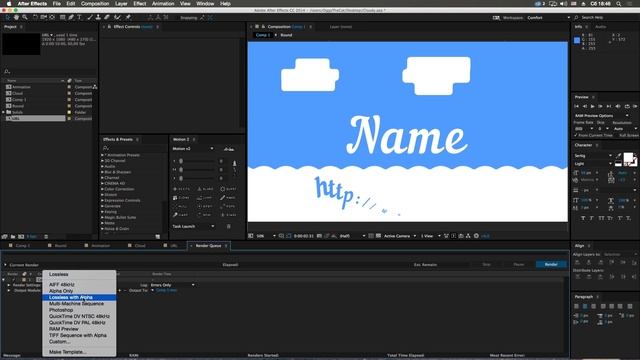Apply Faux Bold in Character panel
640x360 pixels.
[x=583, y=218]
